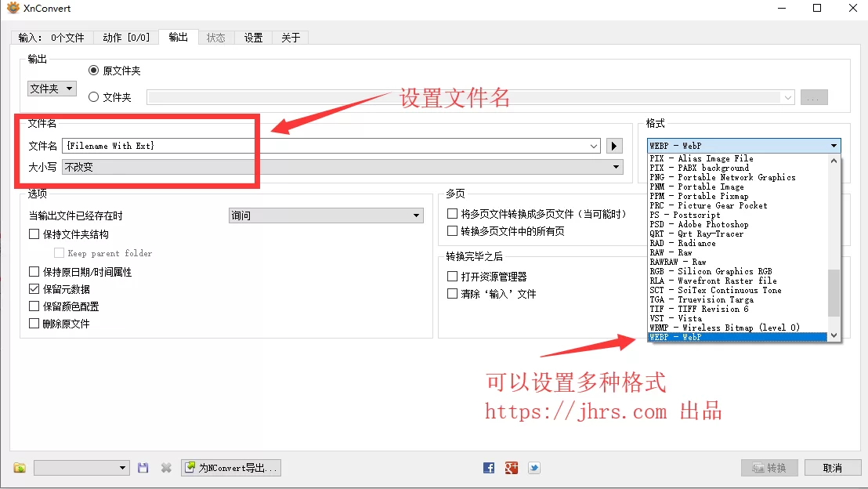Click the delete script X icon
This screenshot has height=489, width=868.
[166, 468]
